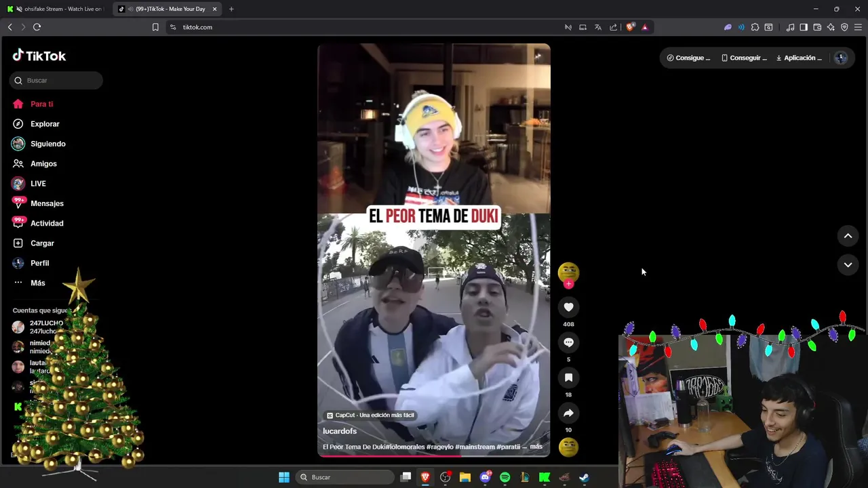This screenshot has width=868, height=488.
Task: Click CapCut 'Una edición más fácil' tag
Action: 370,415
